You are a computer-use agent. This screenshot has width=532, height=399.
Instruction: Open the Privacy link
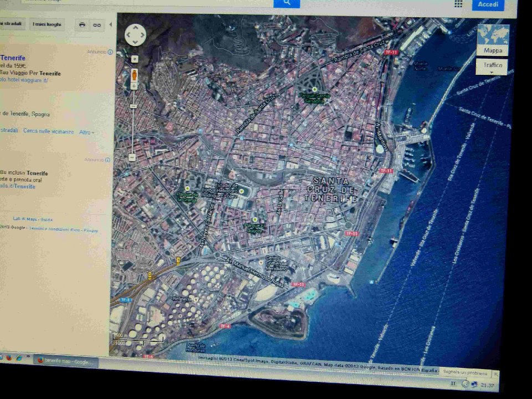pyautogui.click(x=90, y=231)
